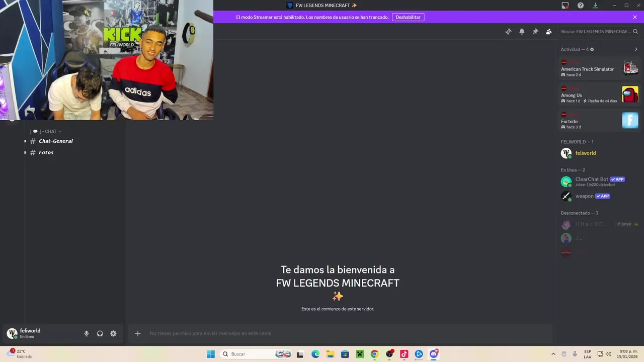The height and width of the screenshot is (362, 644).
Task: Open User Settings gear icon
Action: coord(113,333)
